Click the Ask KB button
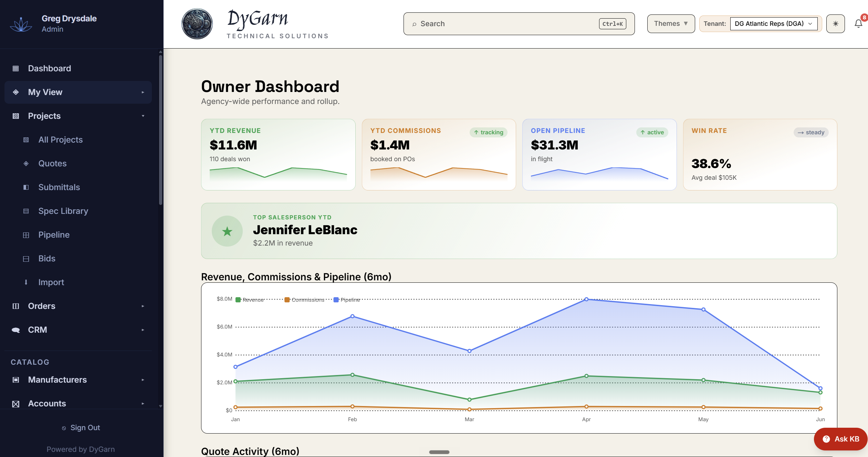 (840, 439)
